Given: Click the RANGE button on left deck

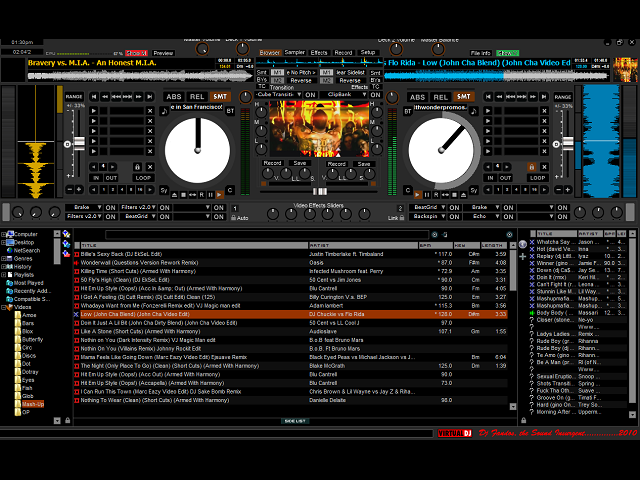Looking at the screenshot, I should click(x=74, y=97).
